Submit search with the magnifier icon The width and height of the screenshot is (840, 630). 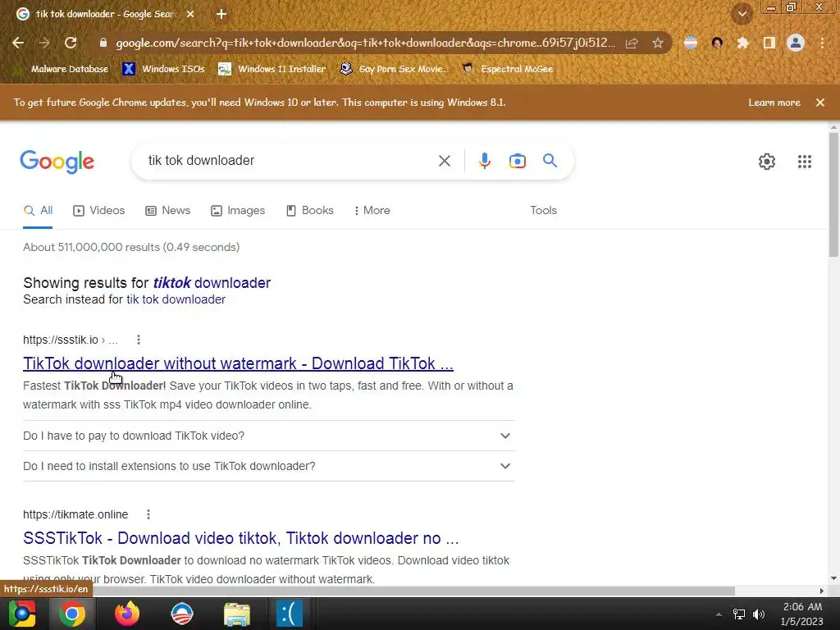(x=550, y=160)
